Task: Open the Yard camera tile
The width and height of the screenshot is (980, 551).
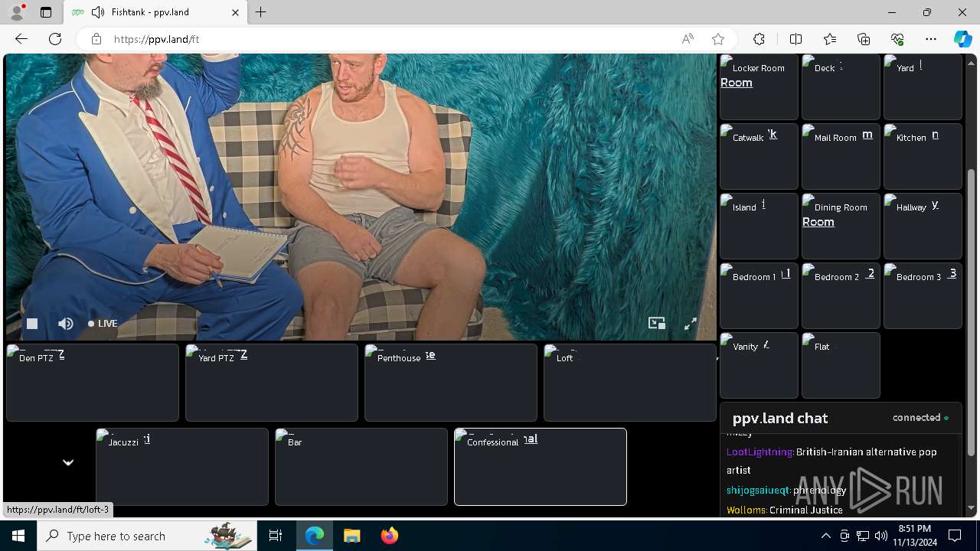Action: [923, 86]
